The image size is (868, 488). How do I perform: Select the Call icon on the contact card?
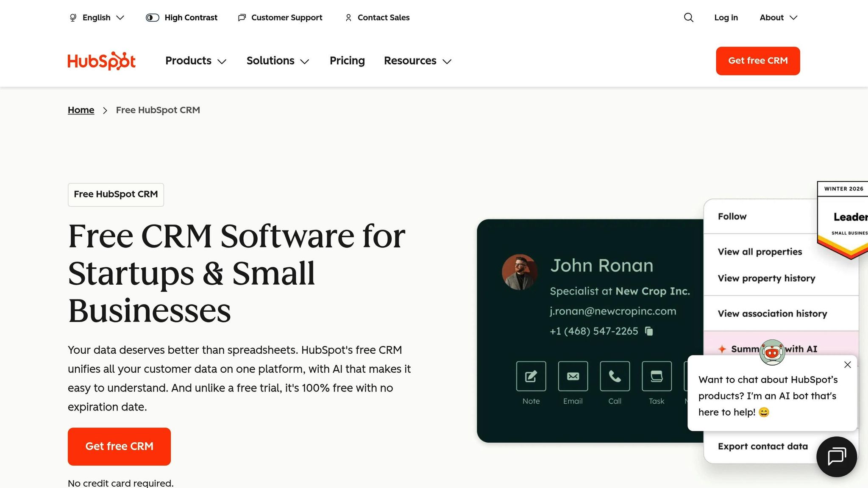pos(615,377)
